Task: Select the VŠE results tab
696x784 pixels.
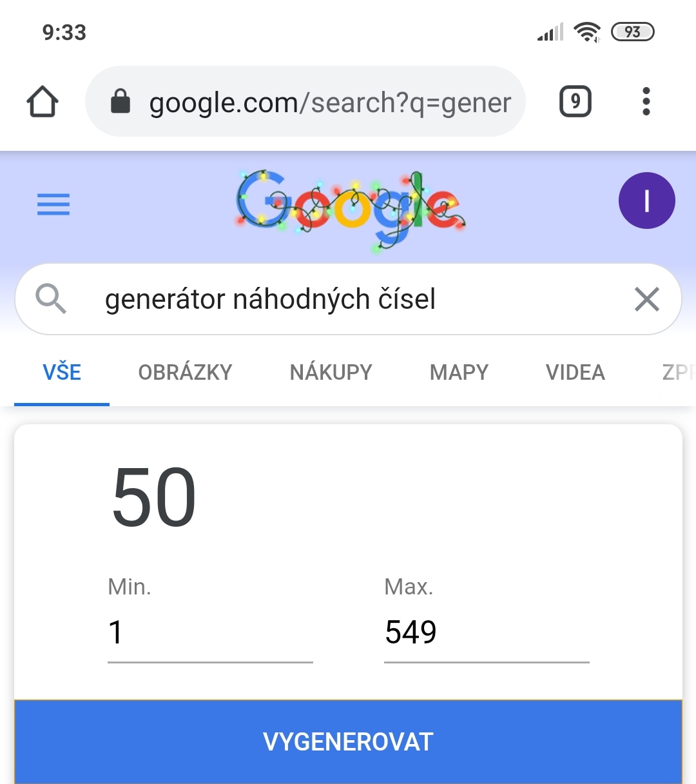Action: click(62, 373)
